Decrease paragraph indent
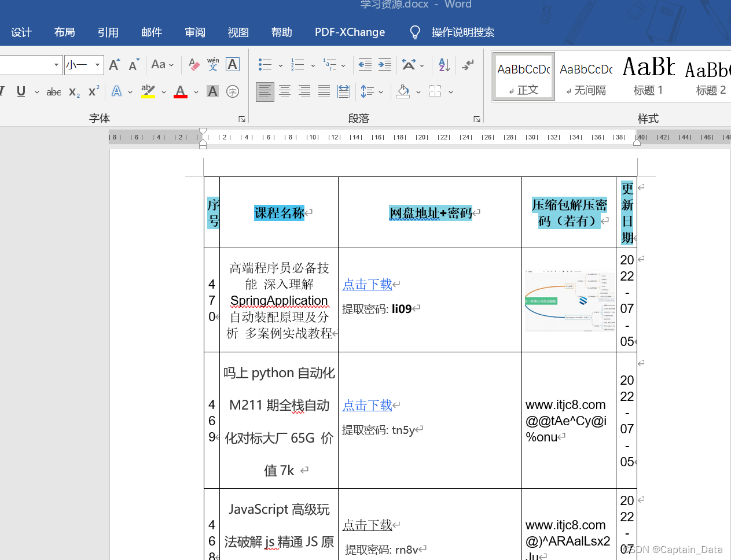 pos(365,65)
